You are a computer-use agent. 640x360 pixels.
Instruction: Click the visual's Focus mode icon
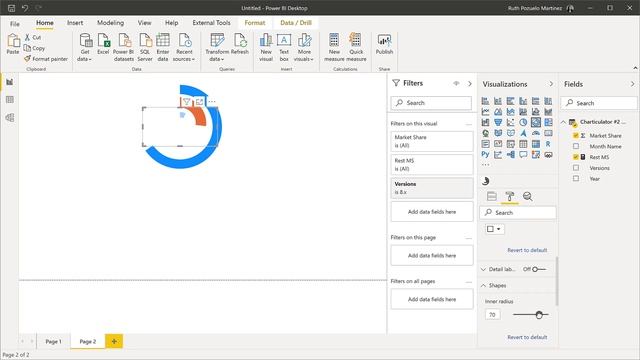199,102
